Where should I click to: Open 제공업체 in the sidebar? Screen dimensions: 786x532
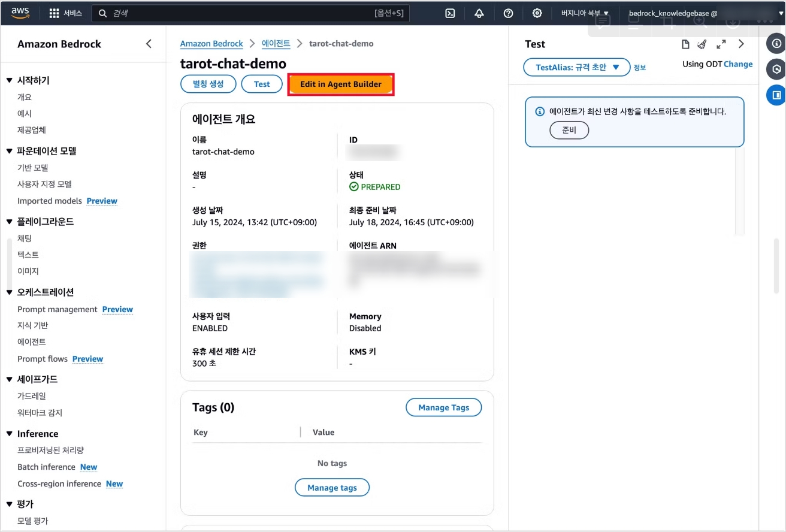(32, 129)
